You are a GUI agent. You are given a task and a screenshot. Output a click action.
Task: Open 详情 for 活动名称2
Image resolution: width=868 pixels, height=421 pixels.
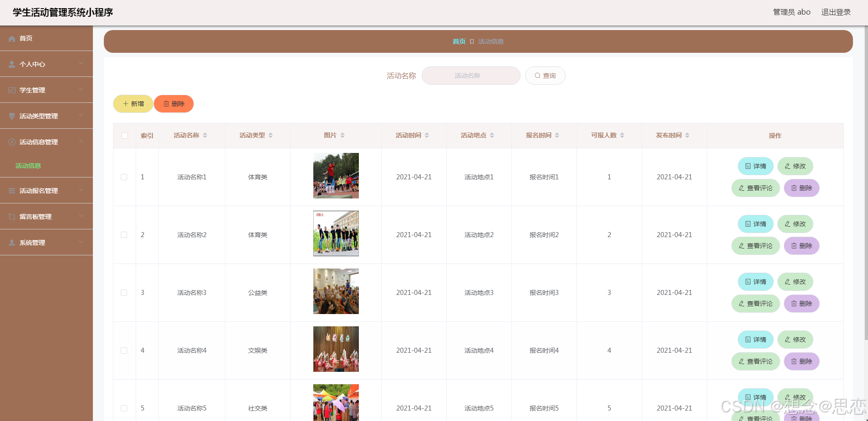(756, 224)
